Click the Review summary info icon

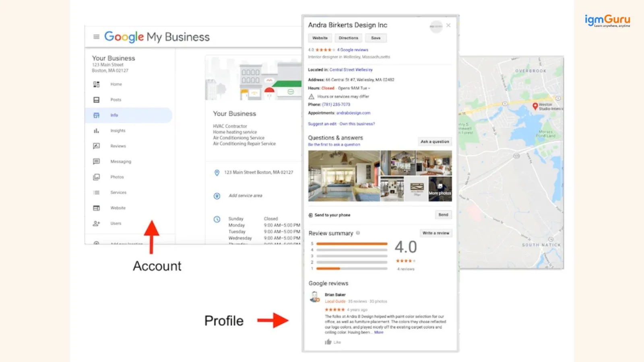click(x=358, y=233)
